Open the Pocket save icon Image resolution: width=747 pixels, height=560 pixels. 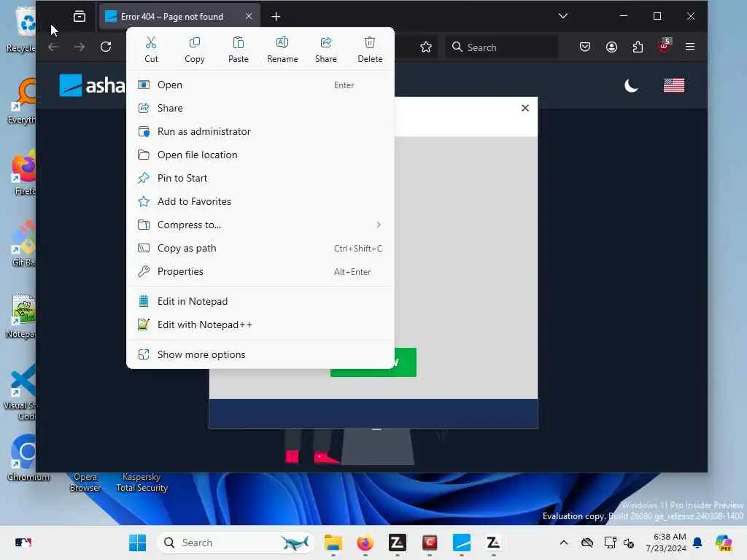[x=585, y=47]
